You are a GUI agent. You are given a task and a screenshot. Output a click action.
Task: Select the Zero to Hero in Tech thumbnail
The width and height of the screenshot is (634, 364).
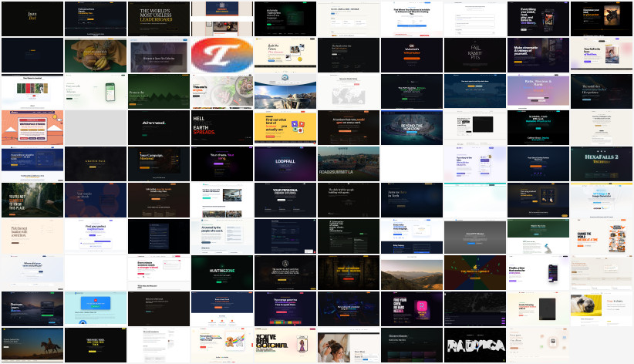coord(412,201)
